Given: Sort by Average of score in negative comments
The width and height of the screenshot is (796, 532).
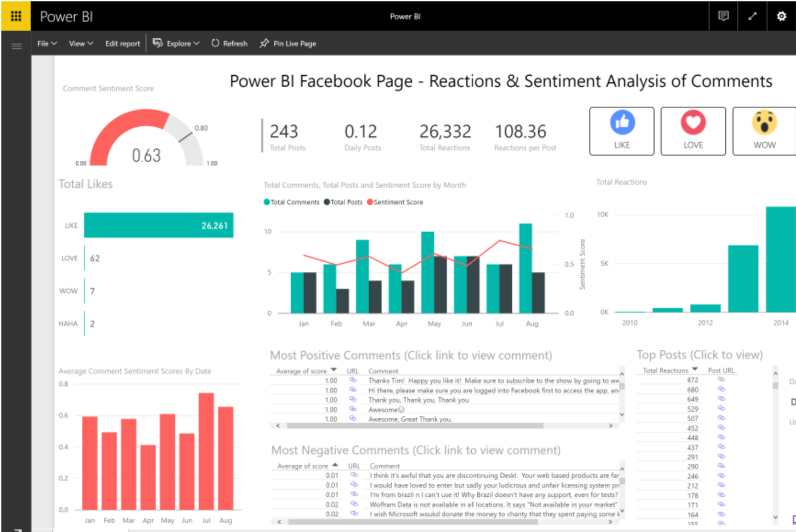Looking at the screenshot, I should pyautogui.click(x=308, y=466).
